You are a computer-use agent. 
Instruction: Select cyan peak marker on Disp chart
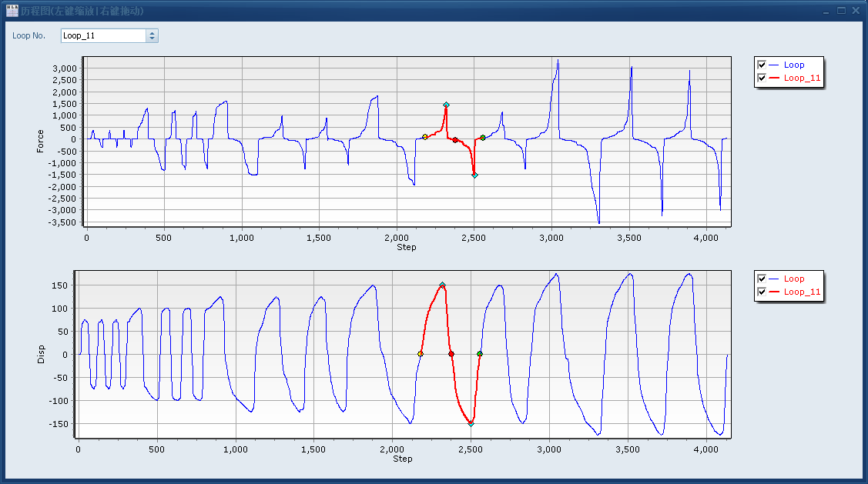442,285
